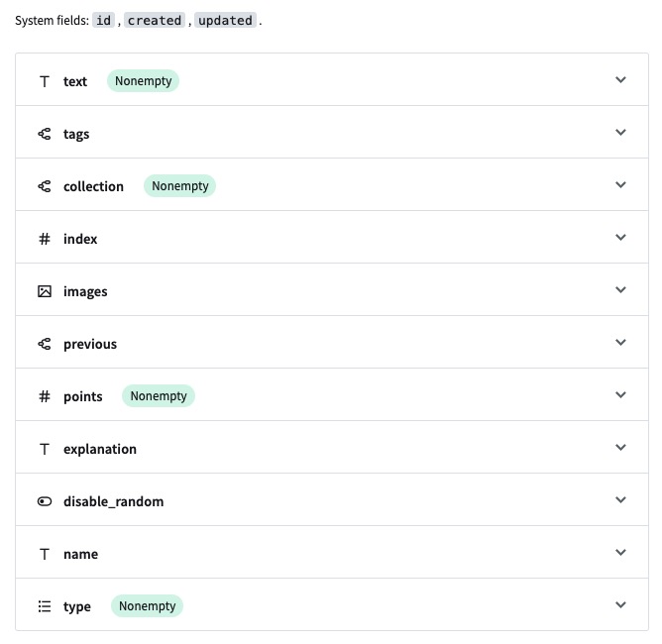Click the relation icon next to tags

click(x=45, y=134)
